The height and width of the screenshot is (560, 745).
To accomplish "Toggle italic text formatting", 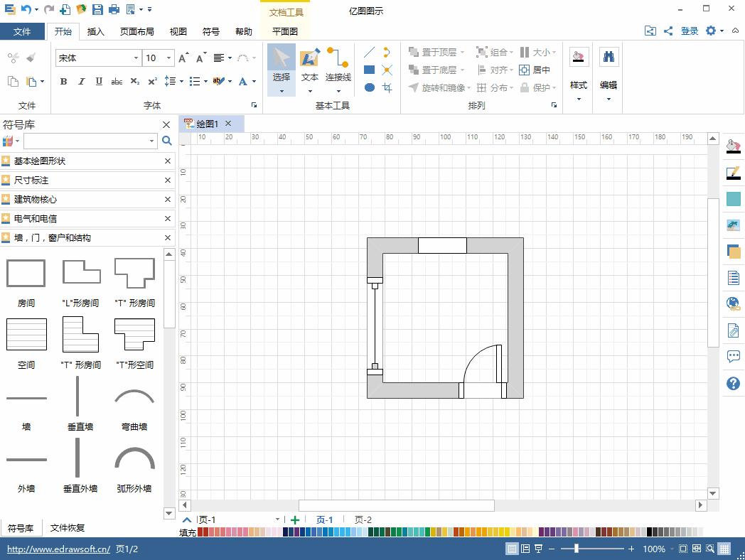I will (x=81, y=82).
